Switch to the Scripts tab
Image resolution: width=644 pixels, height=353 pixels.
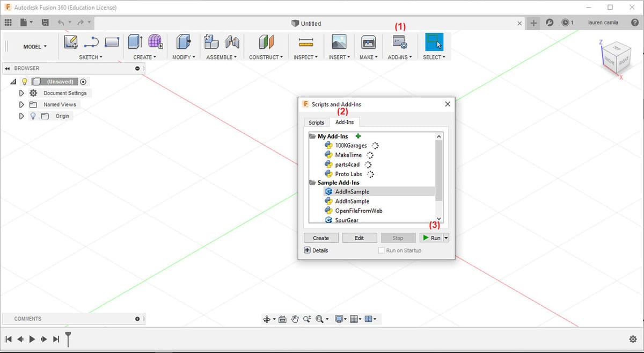tap(316, 123)
